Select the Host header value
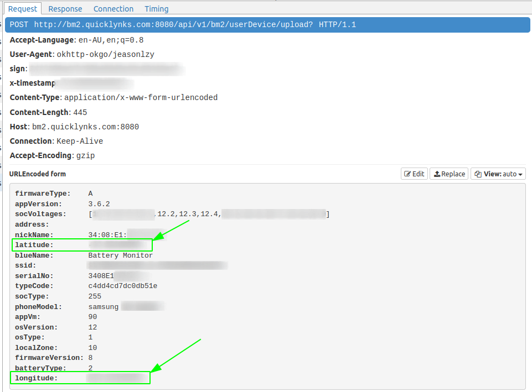 click(x=85, y=127)
